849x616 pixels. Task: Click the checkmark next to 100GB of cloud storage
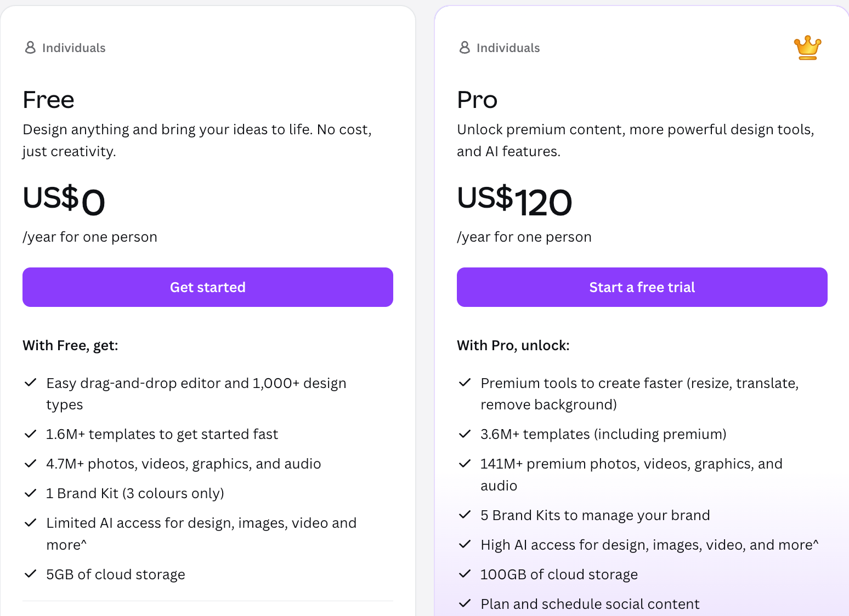pyautogui.click(x=465, y=574)
